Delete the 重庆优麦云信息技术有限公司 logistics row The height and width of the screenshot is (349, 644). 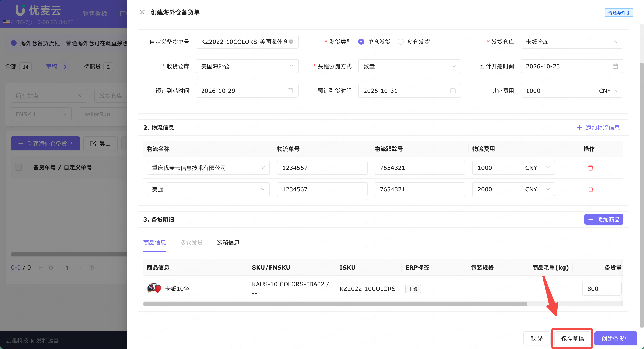591,168
